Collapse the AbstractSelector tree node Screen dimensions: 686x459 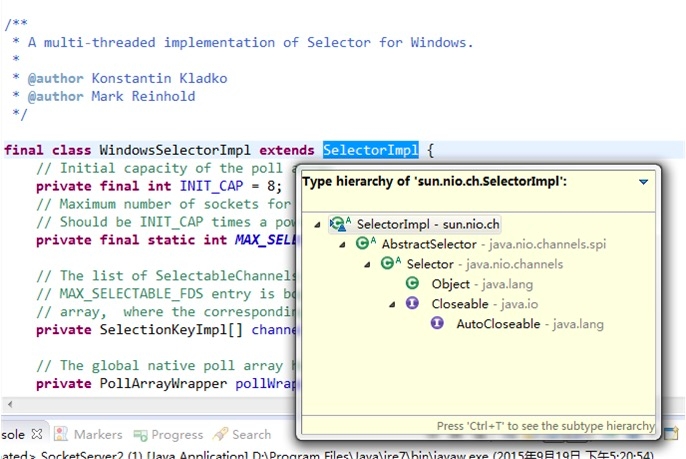coord(343,245)
